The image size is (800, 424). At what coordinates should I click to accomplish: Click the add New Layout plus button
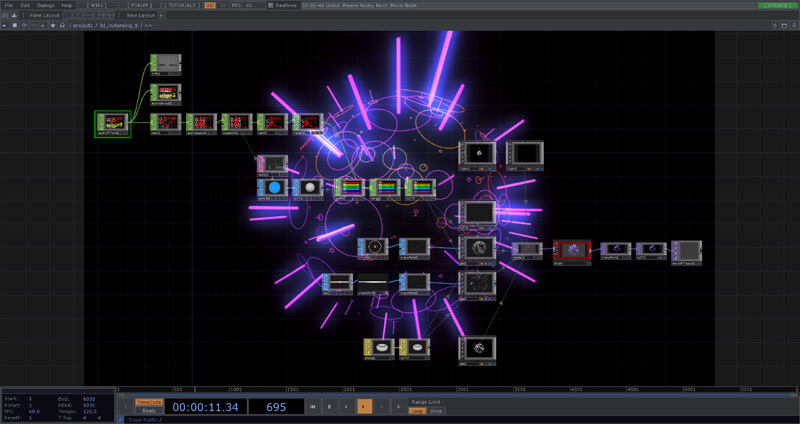161,15
